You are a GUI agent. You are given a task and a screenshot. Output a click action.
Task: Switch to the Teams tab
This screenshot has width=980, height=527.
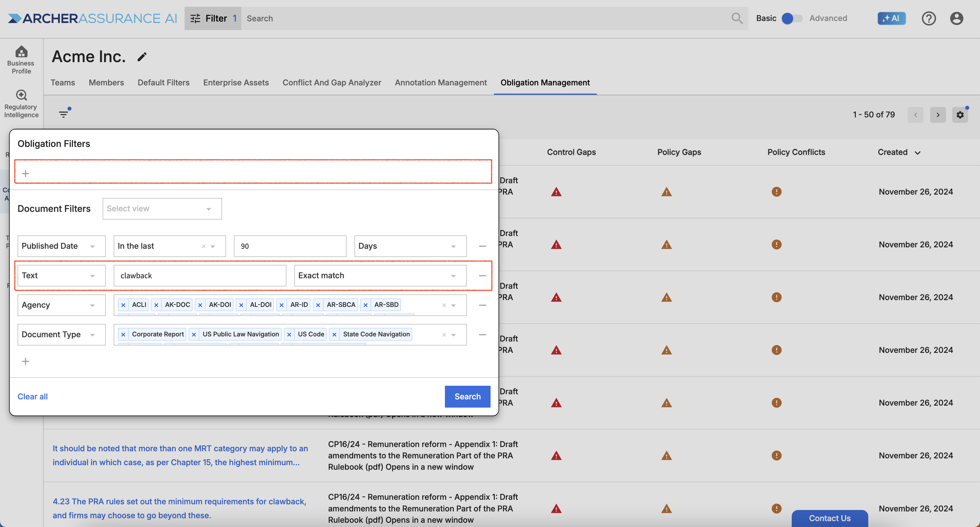[63, 83]
